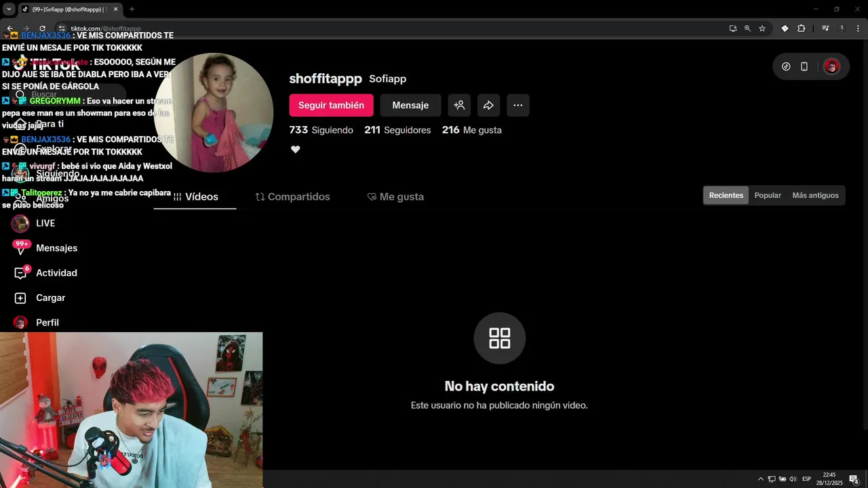
Task: Click the network icon in system tray
Action: pyautogui.click(x=772, y=479)
